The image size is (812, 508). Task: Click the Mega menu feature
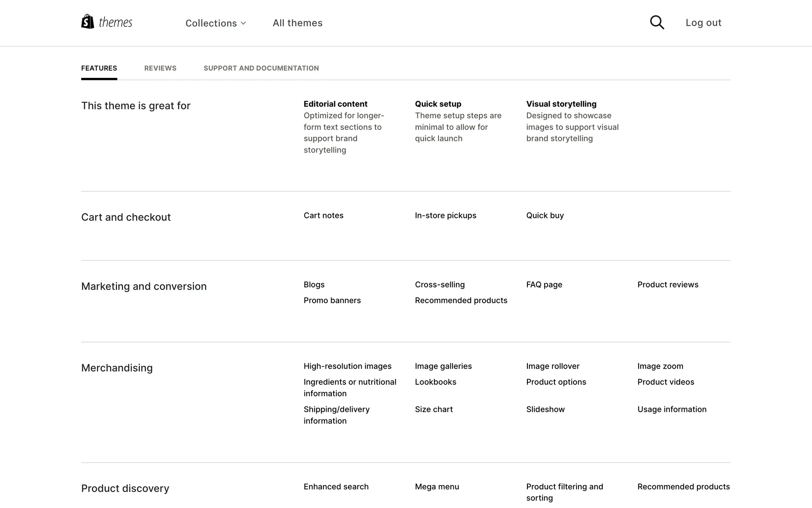[437, 487]
